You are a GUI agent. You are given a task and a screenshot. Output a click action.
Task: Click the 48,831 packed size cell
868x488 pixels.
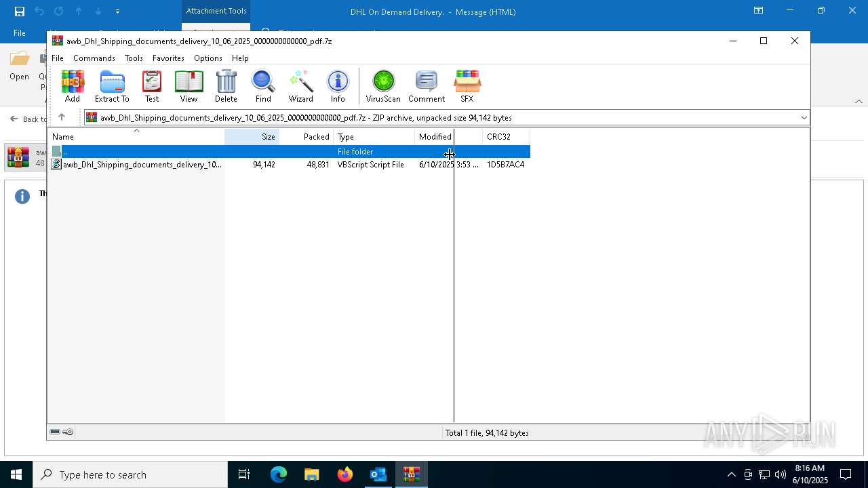(x=318, y=165)
